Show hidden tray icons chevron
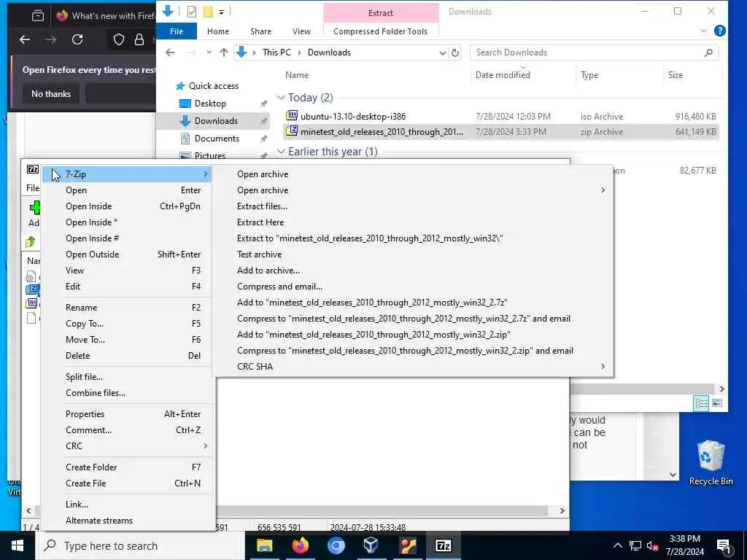The height and width of the screenshot is (560, 747). click(x=617, y=545)
